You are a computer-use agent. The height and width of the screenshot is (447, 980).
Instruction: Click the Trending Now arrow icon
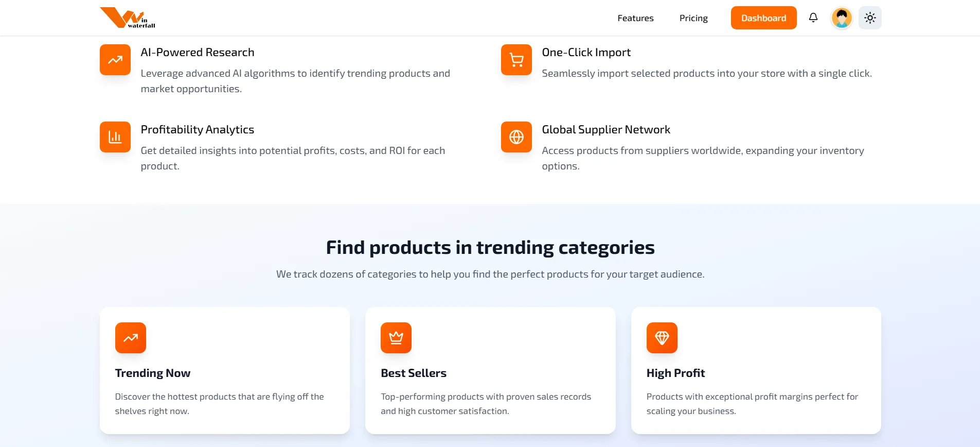(130, 338)
